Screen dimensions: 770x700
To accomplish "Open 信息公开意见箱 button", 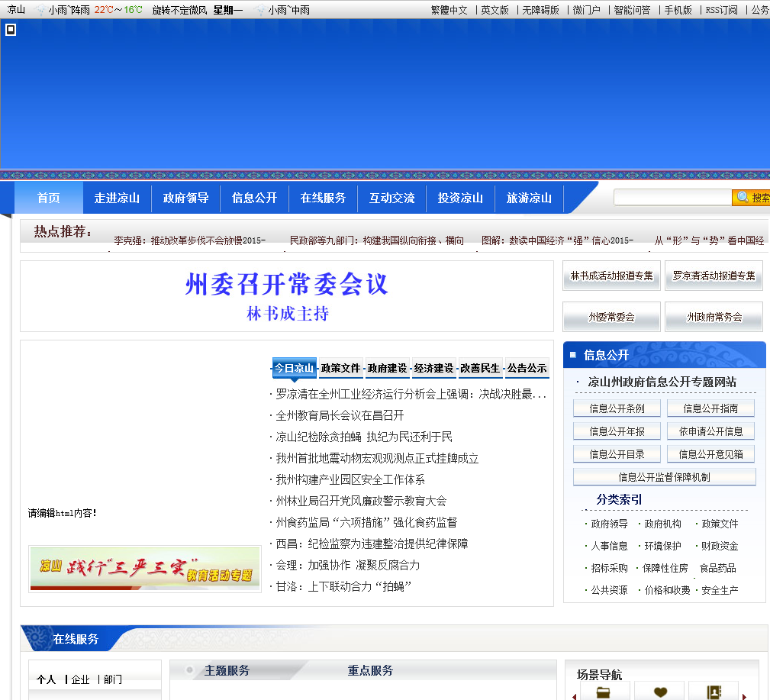I will coord(710,454).
